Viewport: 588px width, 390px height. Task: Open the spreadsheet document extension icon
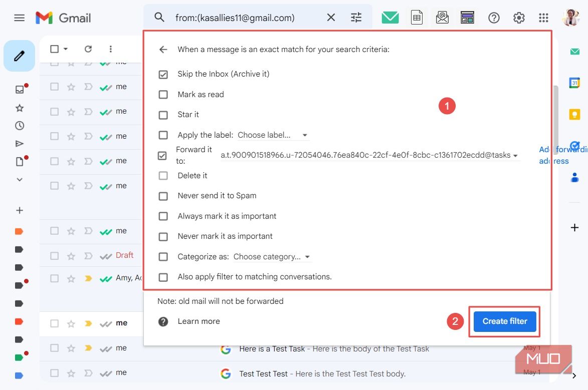tap(417, 17)
